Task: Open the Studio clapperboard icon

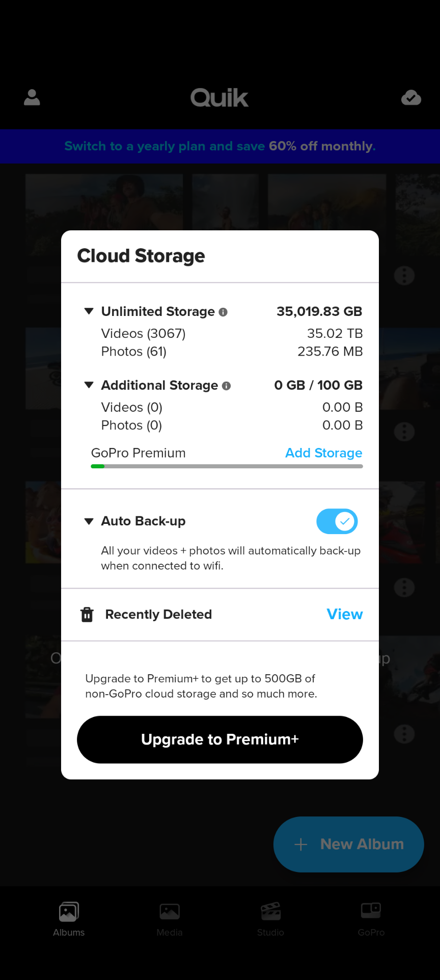Action: tap(270, 911)
